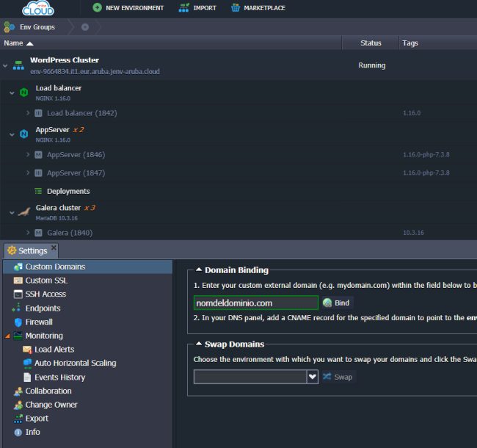Open the Import dialog
Image resolution: width=477 pixels, height=448 pixels.
(x=197, y=8)
